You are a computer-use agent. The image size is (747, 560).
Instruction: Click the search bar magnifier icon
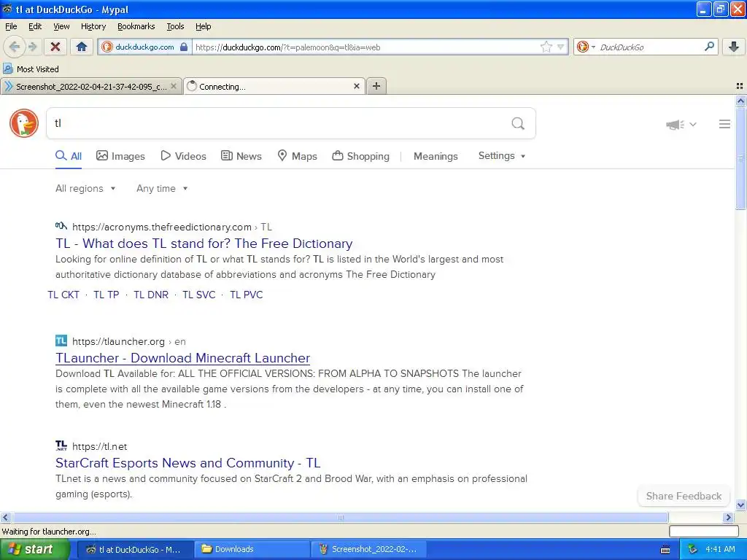pos(709,46)
